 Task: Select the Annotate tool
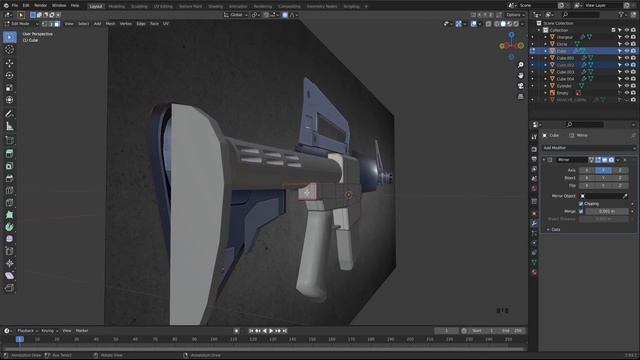9,114
